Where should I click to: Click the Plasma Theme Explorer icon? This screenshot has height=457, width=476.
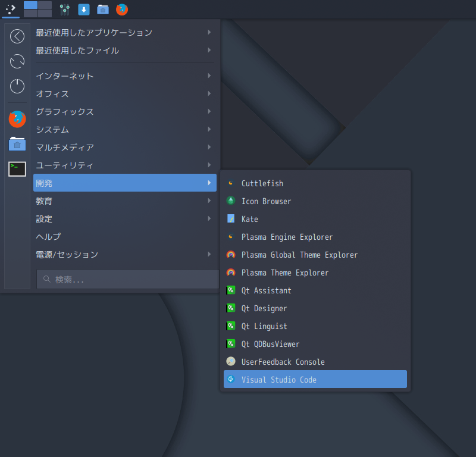[x=231, y=273]
